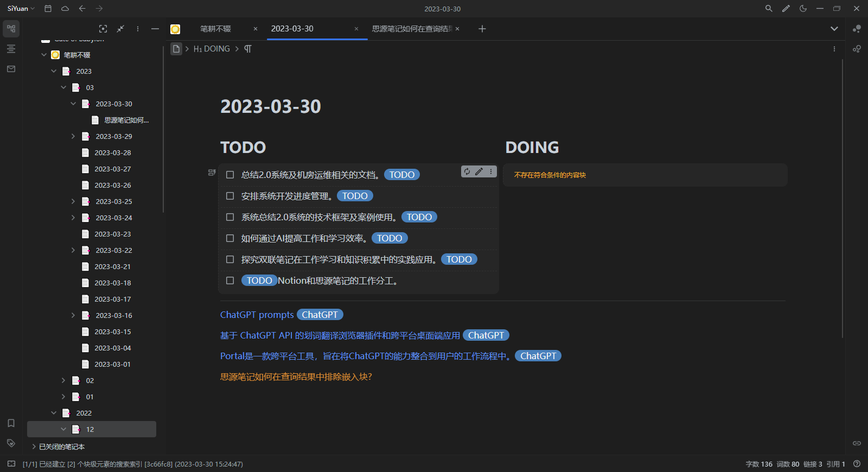Open global search magnifier icon
Screen dimensions: 868x472
[769, 9]
